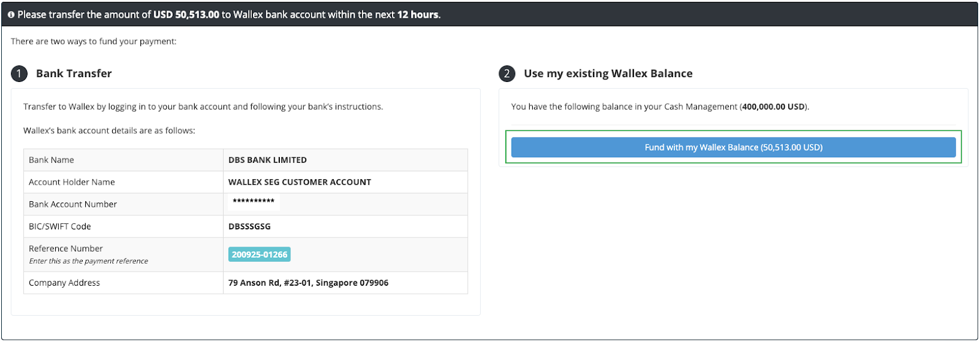
Task: Click the DBSSSGSG SWIFT code value
Action: [249, 226]
